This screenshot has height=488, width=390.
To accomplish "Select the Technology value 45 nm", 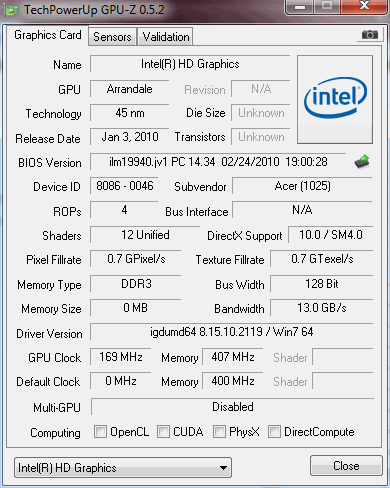I will 129,113.
